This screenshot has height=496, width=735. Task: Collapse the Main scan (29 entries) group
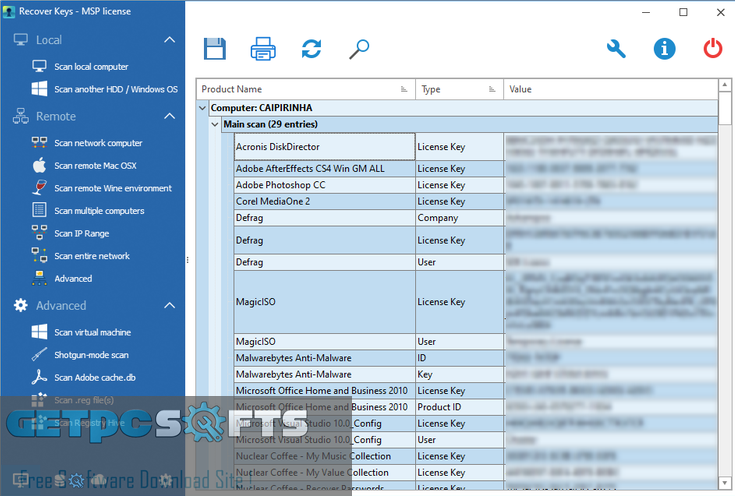pyautogui.click(x=215, y=124)
